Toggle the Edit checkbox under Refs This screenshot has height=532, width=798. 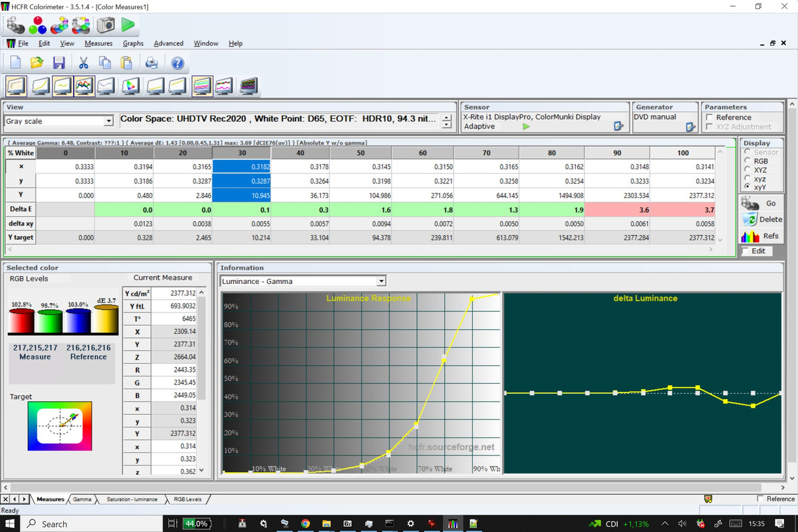[745, 251]
